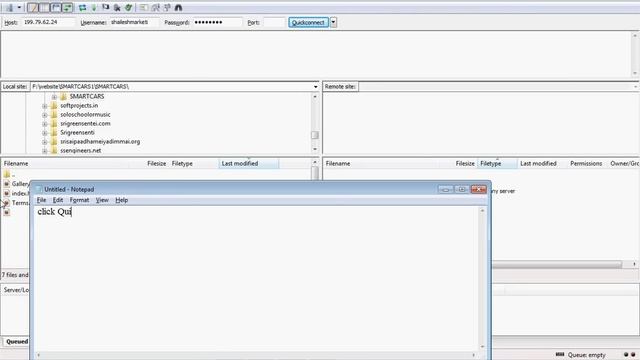Sort remote files by Permissions column
Image resolution: width=640 pixels, height=360 pixels.
click(586, 163)
